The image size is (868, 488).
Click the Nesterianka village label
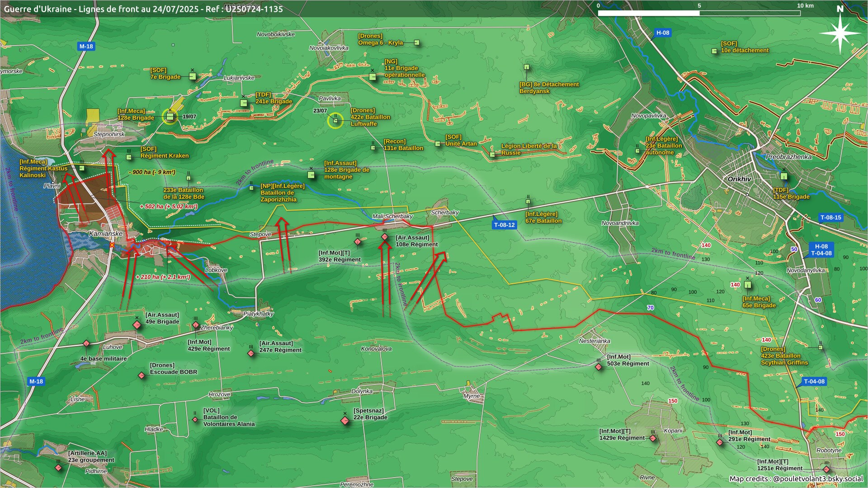click(x=594, y=341)
